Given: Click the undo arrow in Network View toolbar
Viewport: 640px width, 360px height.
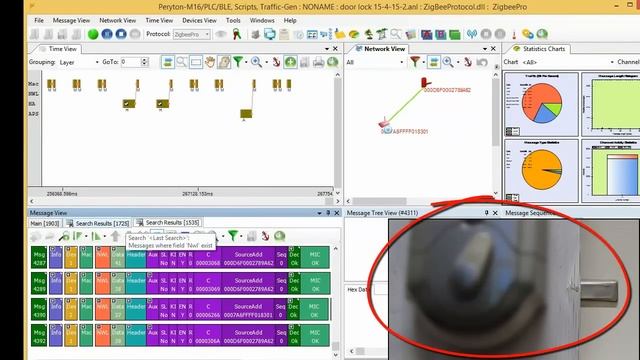Looking at the screenshot, I should tap(482, 62).
